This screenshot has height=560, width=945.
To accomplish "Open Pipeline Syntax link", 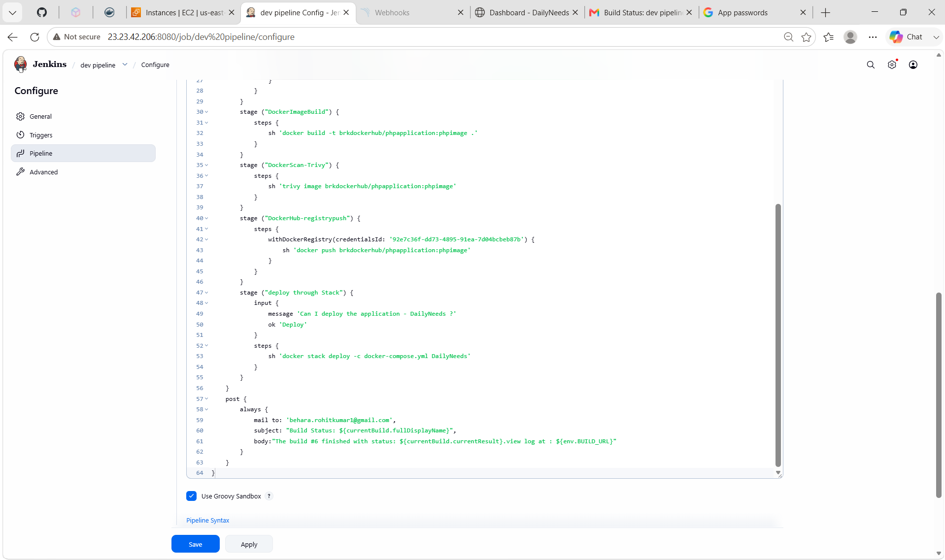I will tap(207, 520).
